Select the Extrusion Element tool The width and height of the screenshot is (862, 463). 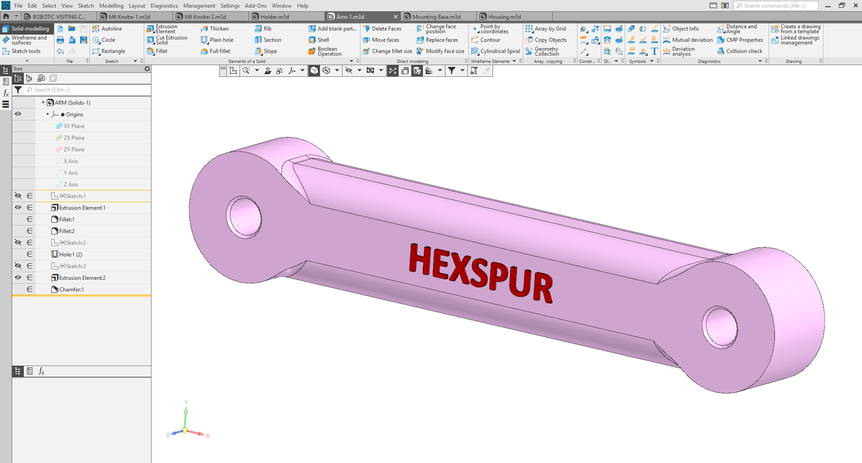tap(162, 29)
